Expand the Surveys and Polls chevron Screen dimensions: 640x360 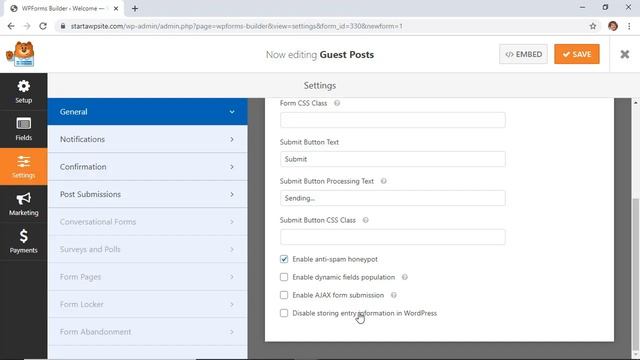tap(232, 249)
